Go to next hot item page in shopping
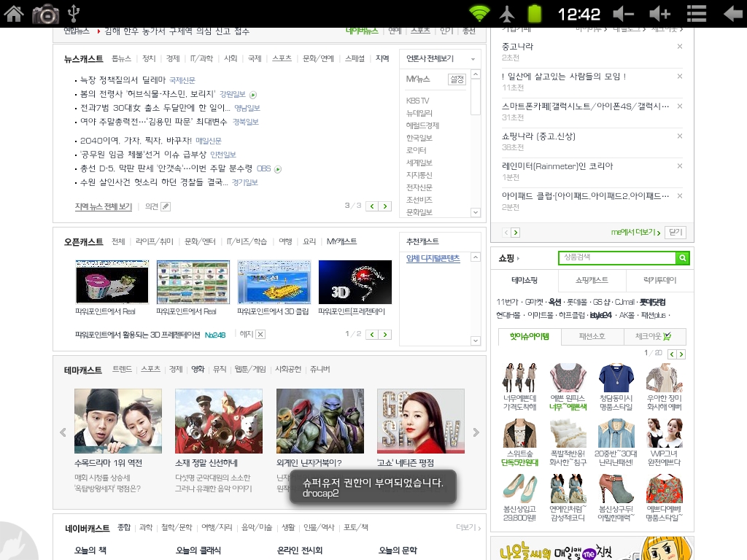The height and width of the screenshot is (560, 747). click(x=681, y=354)
